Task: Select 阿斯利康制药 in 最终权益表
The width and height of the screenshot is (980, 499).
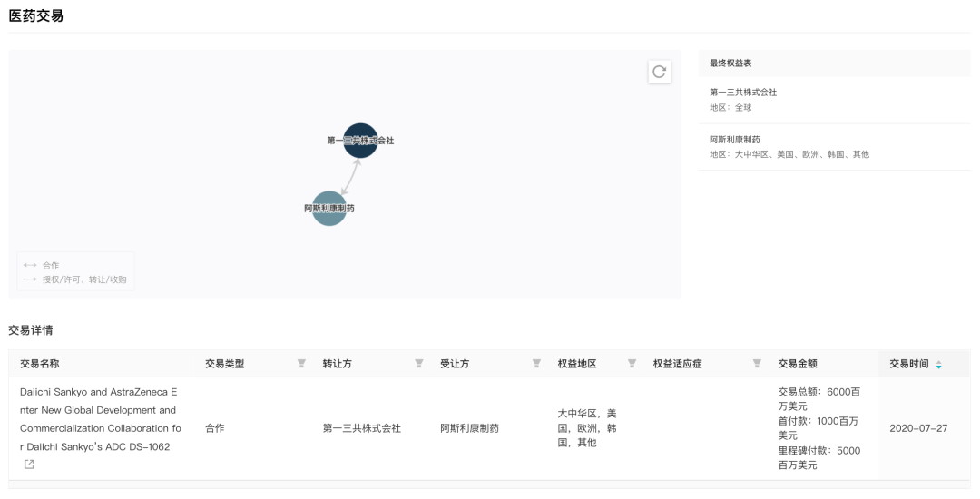Action: (734, 140)
